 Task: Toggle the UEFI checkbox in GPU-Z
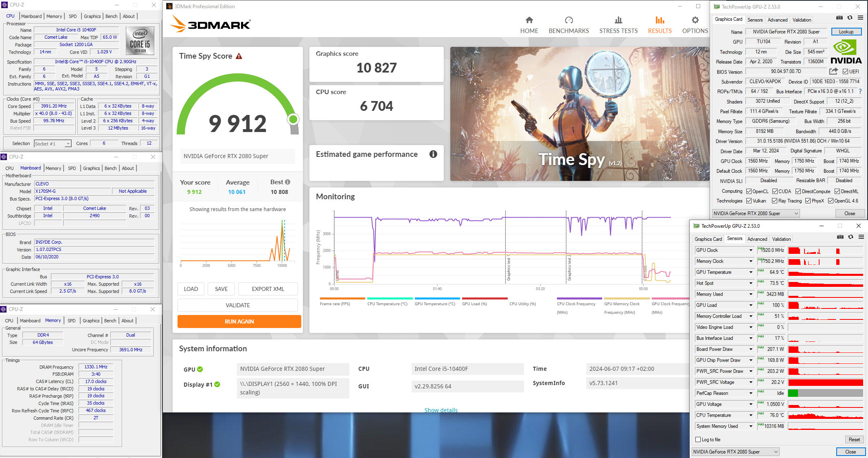tap(845, 72)
